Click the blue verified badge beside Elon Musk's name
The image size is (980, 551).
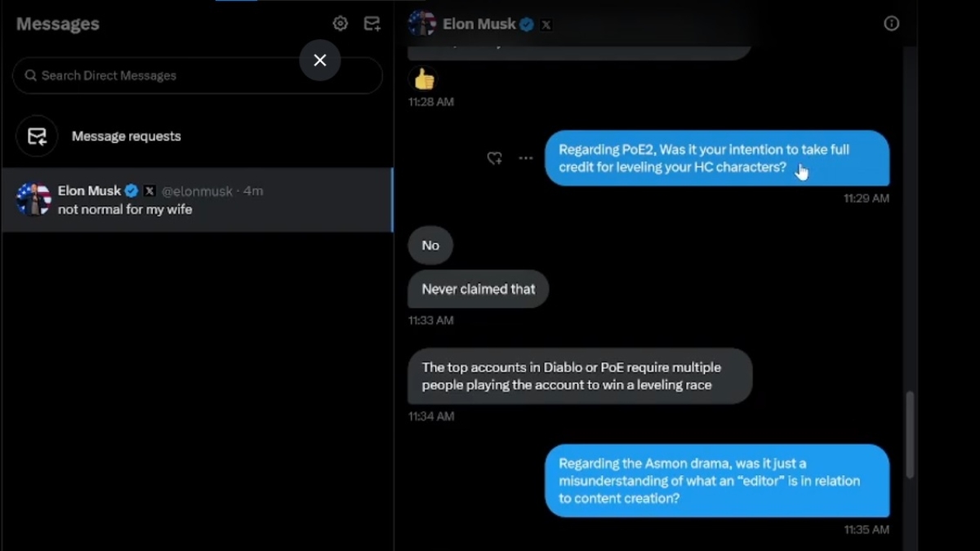(x=527, y=24)
